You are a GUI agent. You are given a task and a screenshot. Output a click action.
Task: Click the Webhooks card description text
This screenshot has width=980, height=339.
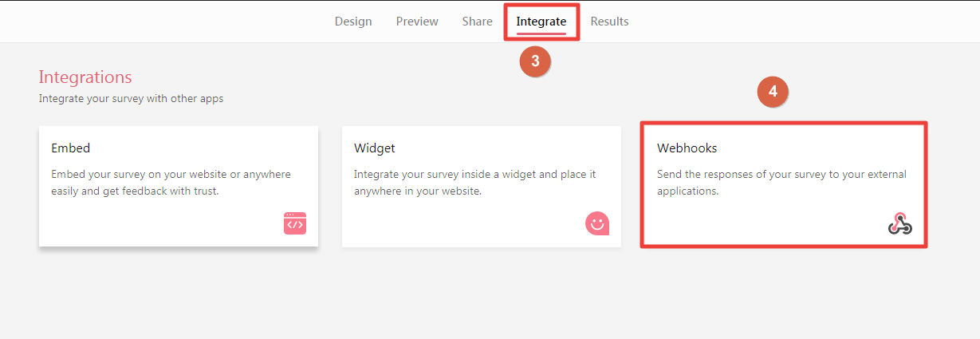coord(781,183)
